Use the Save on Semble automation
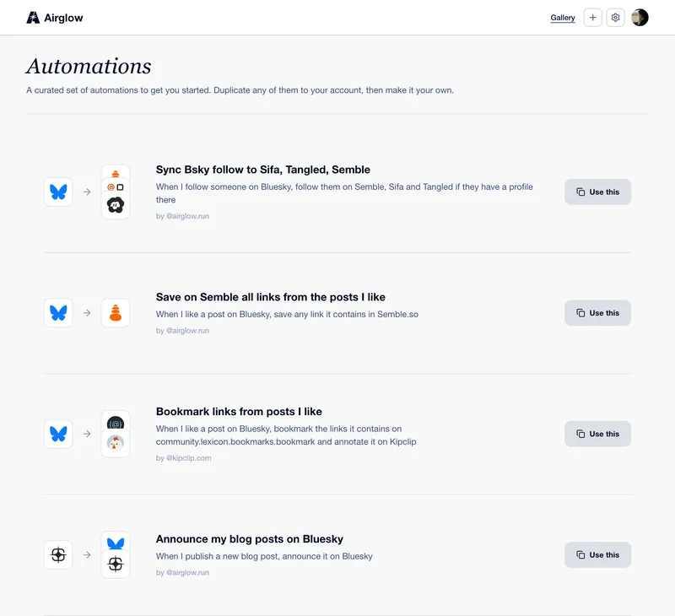675x616 pixels. (x=597, y=313)
